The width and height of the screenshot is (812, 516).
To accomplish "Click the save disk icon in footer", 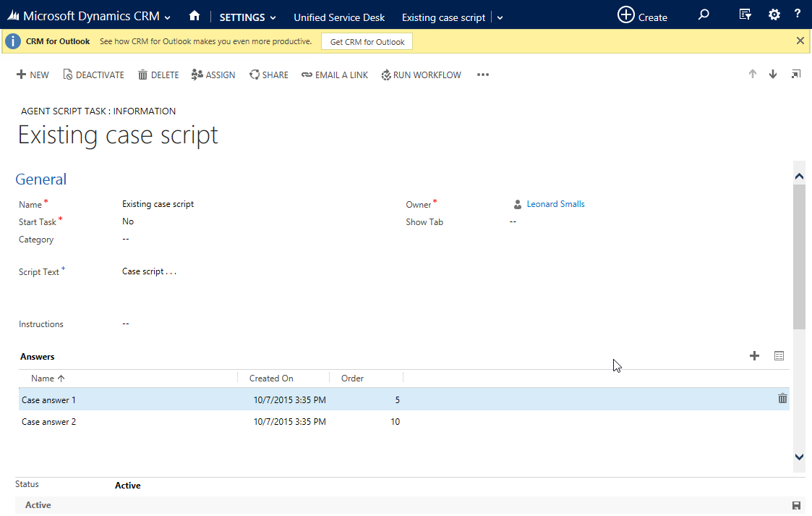I will (x=796, y=505).
